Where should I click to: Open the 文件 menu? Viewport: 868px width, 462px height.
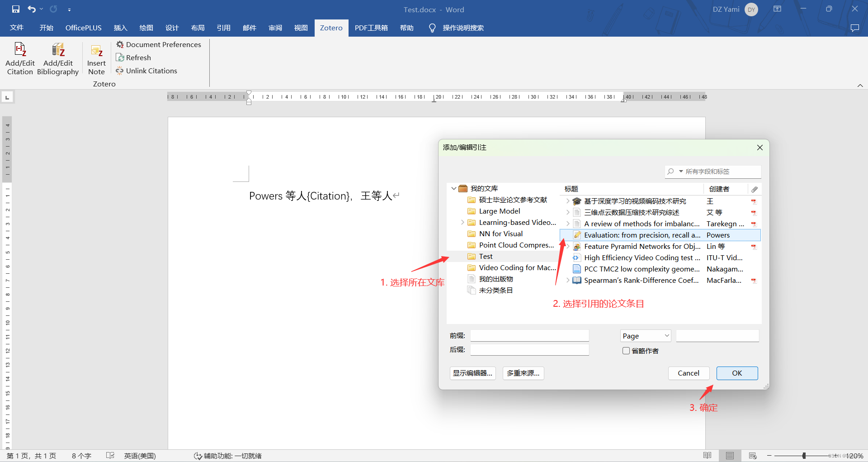tap(17, 28)
